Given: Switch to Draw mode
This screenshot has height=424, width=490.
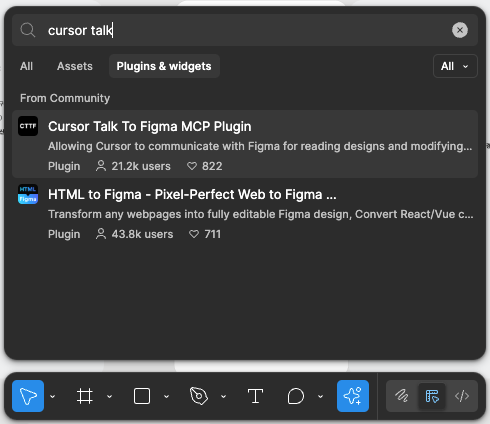Looking at the screenshot, I should (x=402, y=396).
